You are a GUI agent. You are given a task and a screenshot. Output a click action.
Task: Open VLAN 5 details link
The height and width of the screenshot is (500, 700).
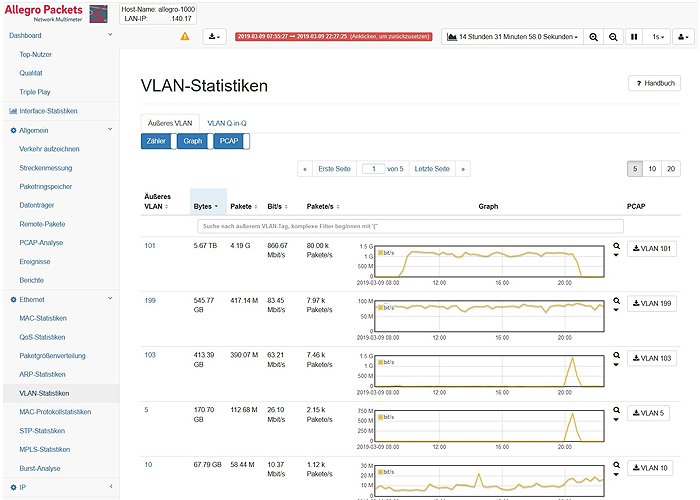[x=146, y=410]
